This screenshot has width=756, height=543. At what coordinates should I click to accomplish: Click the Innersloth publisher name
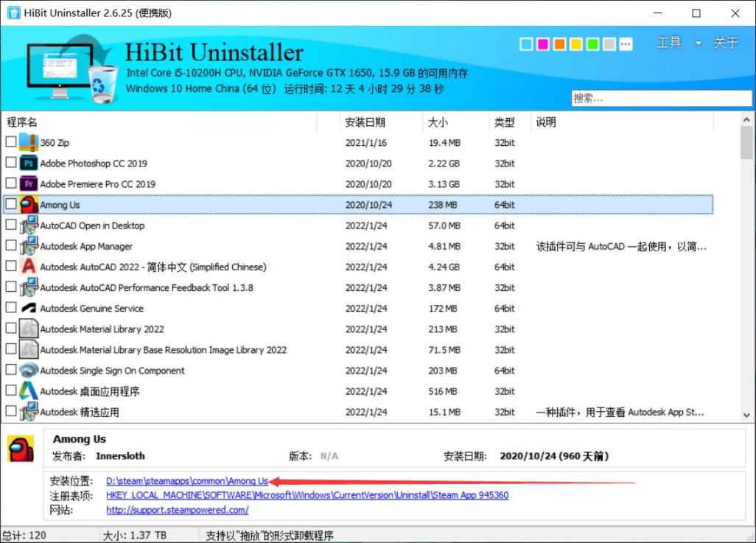pyautogui.click(x=120, y=456)
